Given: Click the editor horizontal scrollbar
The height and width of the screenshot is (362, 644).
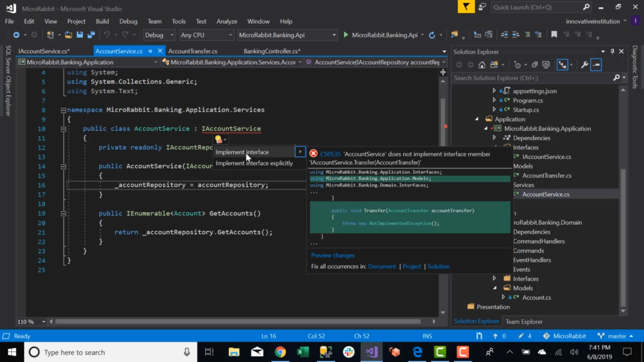Looking at the screenshot, I should (x=237, y=322).
